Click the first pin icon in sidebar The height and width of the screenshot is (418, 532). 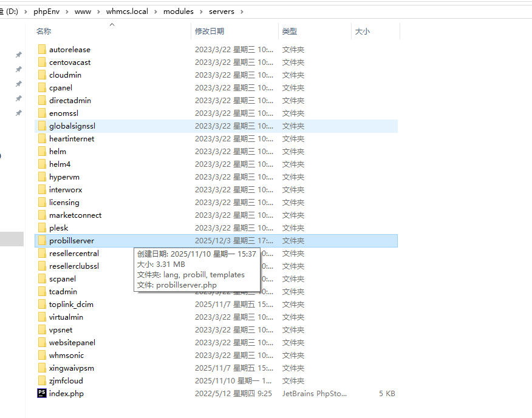coord(18,55)
